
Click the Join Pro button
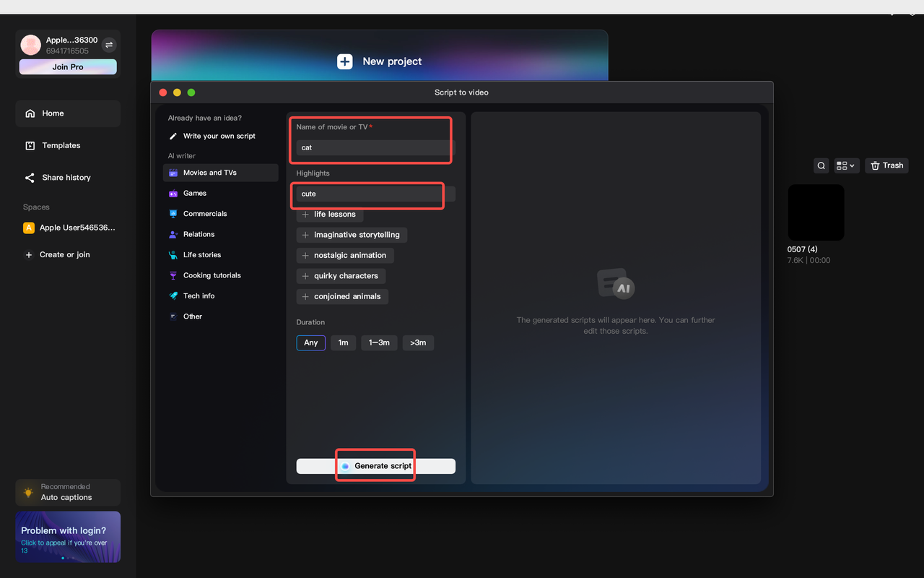[67, 66]
